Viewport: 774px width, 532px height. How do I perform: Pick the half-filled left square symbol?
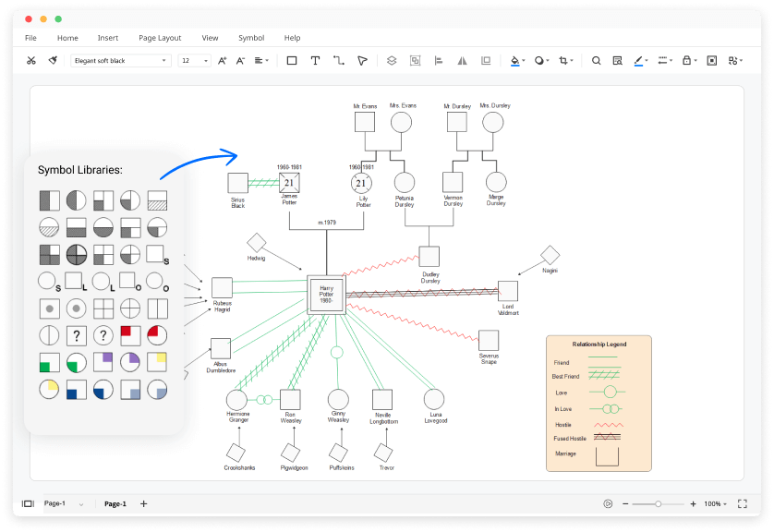(49, 200)
